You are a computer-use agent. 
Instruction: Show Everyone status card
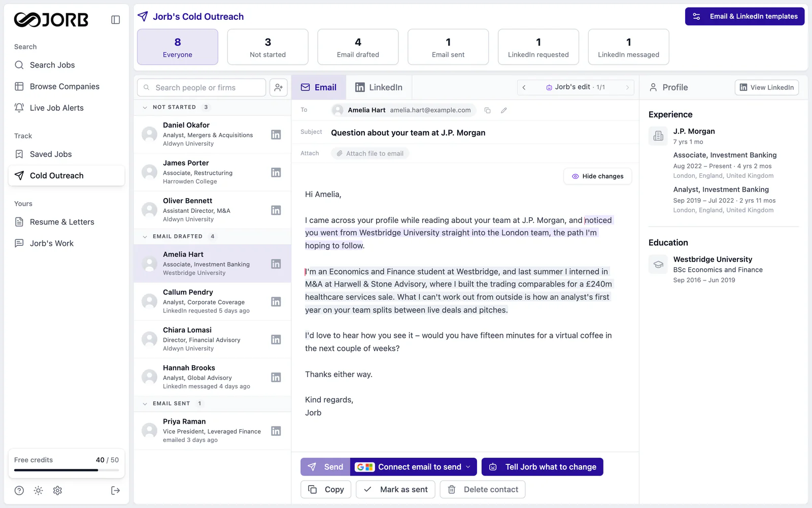tap(178, 47)
